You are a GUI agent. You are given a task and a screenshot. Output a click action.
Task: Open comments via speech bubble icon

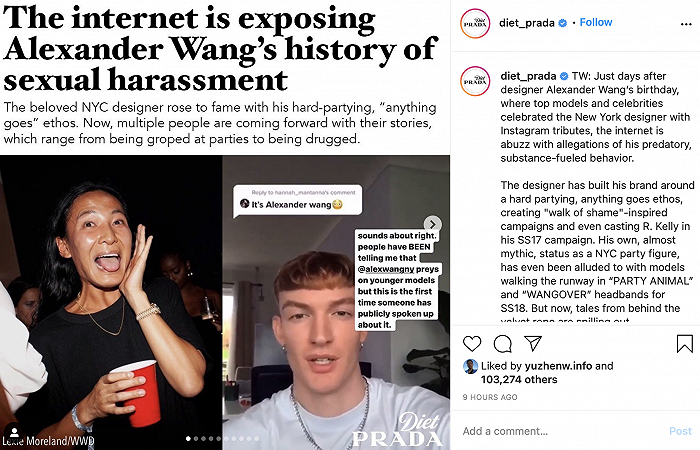coord(503,343)
